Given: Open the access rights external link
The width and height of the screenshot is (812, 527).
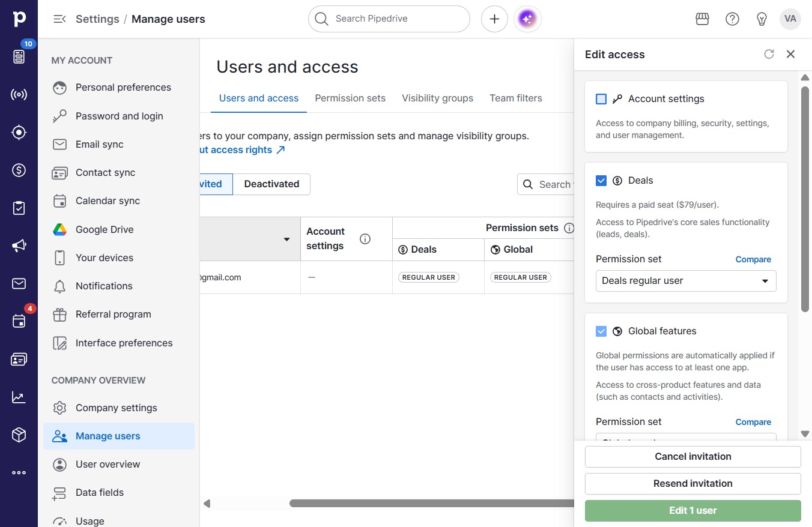Looking at the screenshot, I should 242,150.
